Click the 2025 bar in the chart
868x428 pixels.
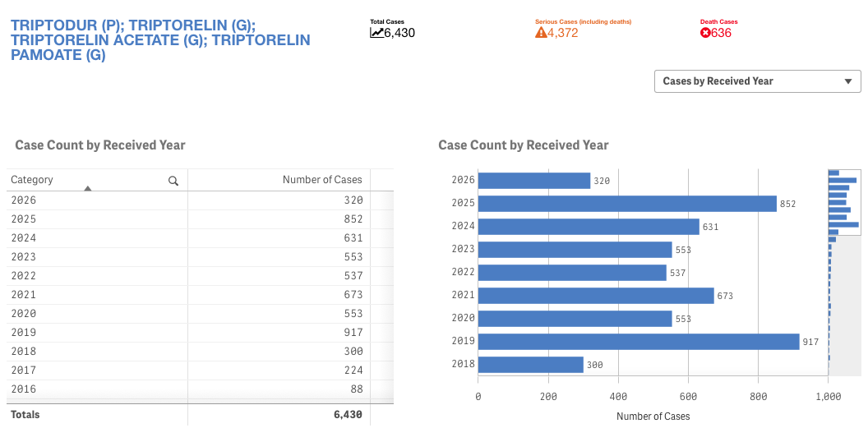[x=627, y=204]
